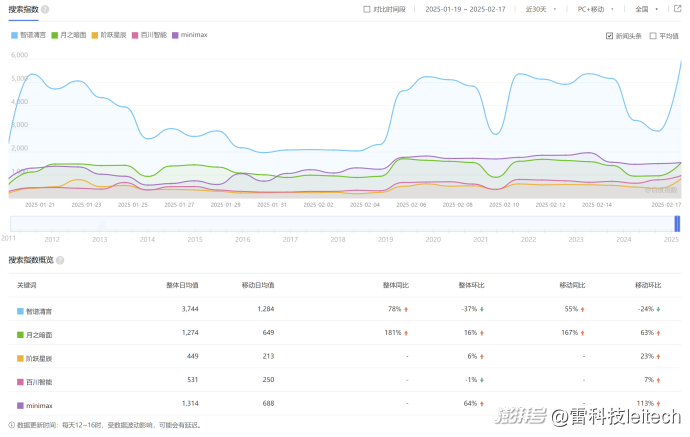Screen dimensions: 690x437
Task: Click the 181% year-over-year value
Action: (393, 333)
